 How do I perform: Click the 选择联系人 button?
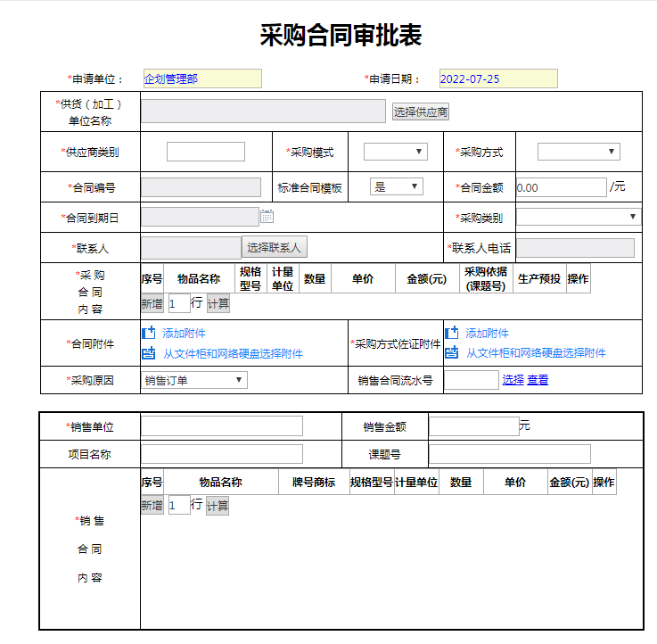[274, 247]
